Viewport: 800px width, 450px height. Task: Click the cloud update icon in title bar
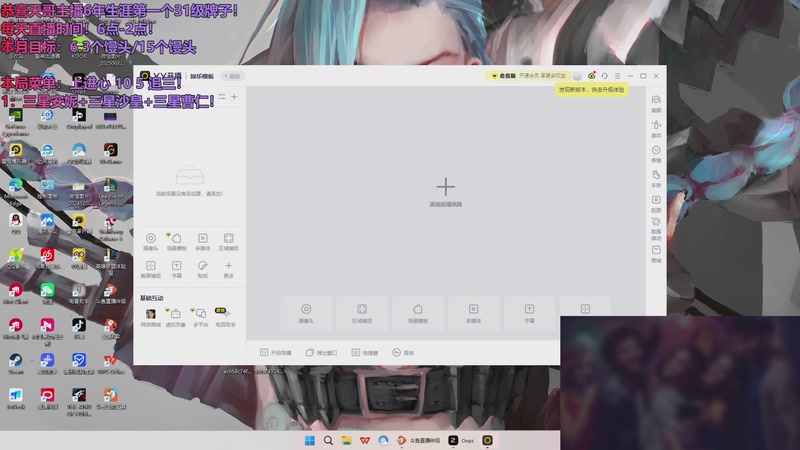pyautogui.click(x=591, y=76)
